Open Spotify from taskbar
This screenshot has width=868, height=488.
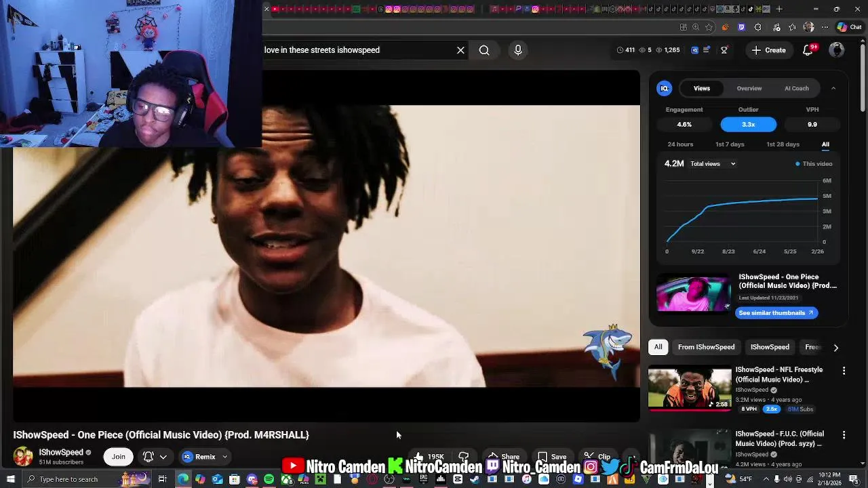(269, 479)
